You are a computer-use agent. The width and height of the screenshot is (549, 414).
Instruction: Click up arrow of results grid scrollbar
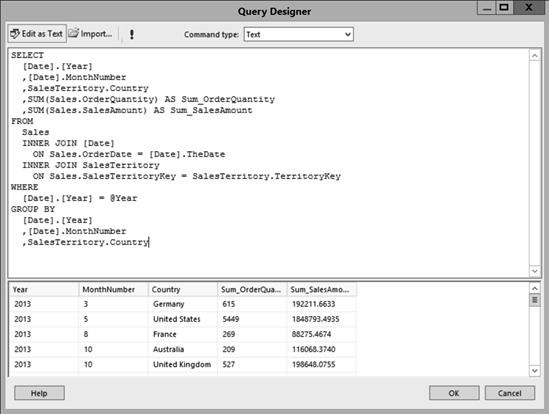pyautogui.click(x=534, y=289)
